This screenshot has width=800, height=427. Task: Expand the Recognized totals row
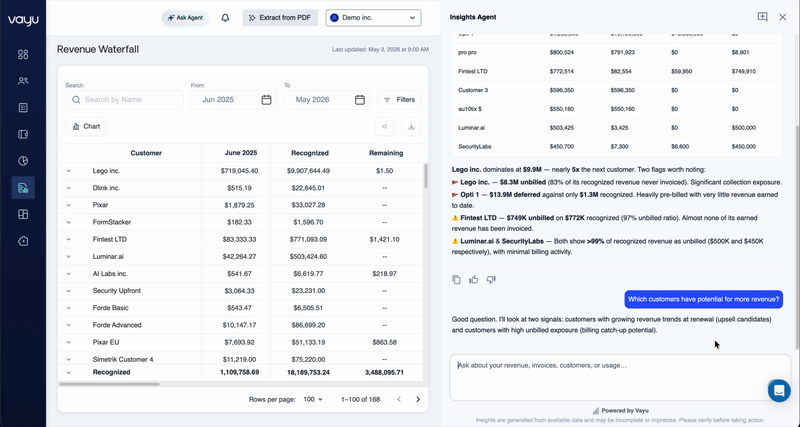tap(68, 372)
